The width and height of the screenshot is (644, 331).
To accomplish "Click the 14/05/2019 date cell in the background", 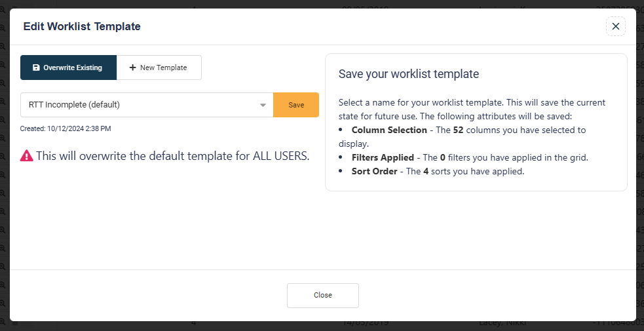I will (364, 324).
